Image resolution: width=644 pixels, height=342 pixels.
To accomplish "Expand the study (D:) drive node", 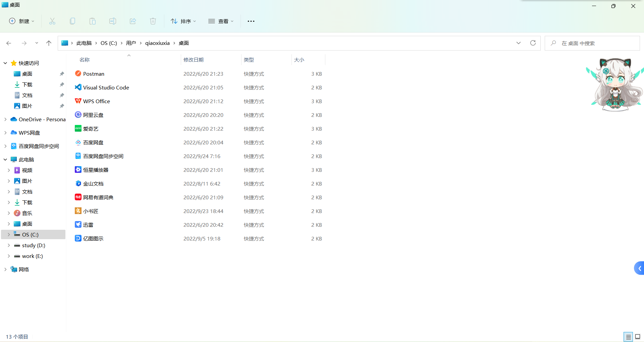I will click(9, 245).
